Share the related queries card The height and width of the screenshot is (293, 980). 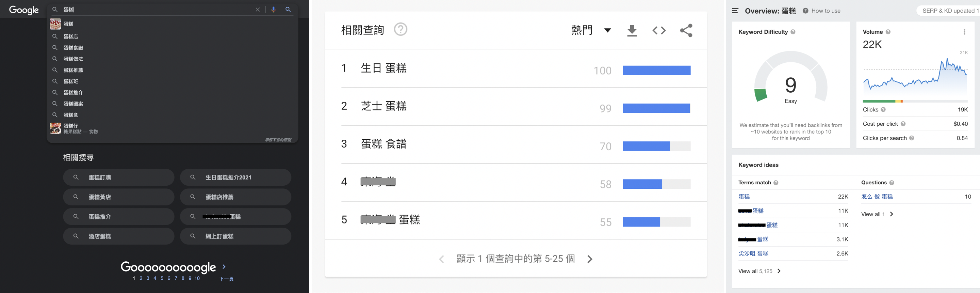pos(686,30)
